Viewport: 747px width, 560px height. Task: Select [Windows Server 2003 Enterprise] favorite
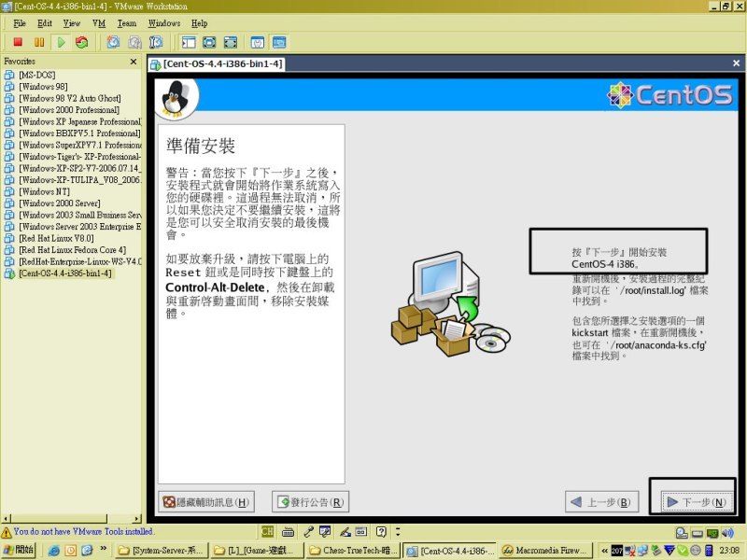(x=79, y=227)
